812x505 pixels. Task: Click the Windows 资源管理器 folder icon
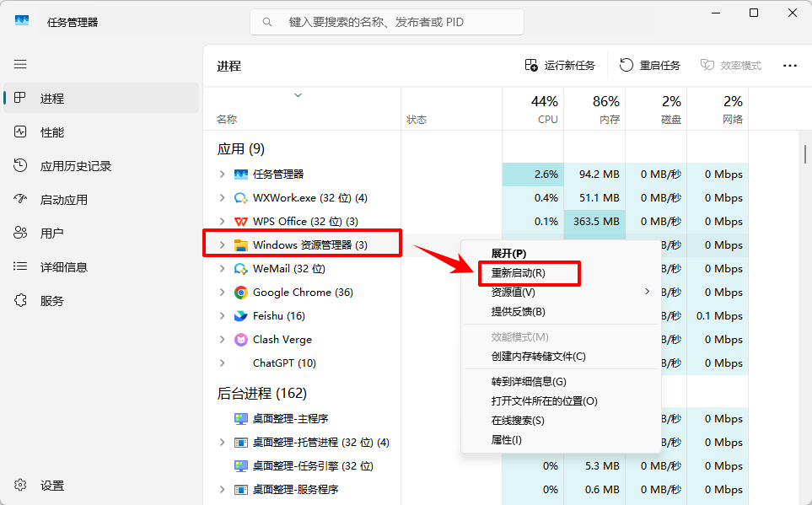241,245
